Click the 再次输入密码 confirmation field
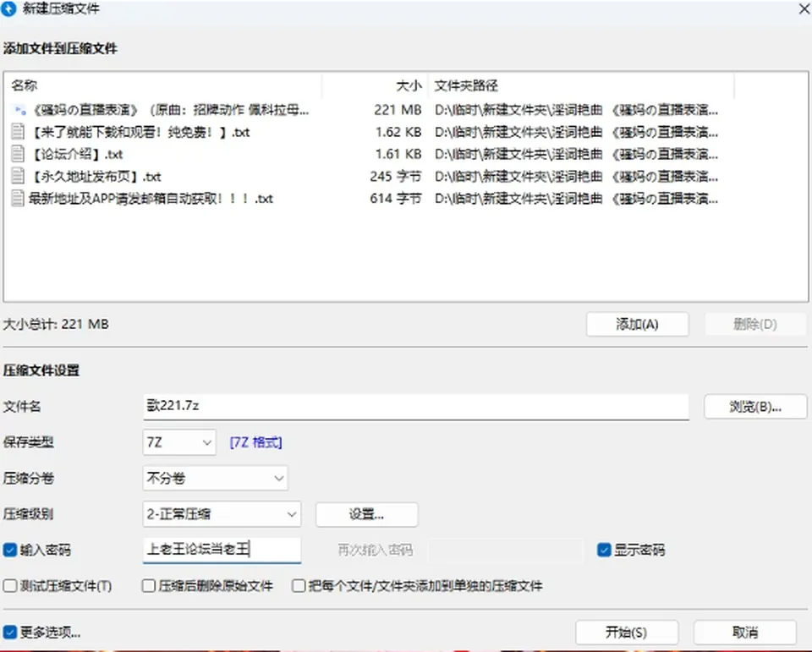The image size is (812, 652). coord(506,550)
